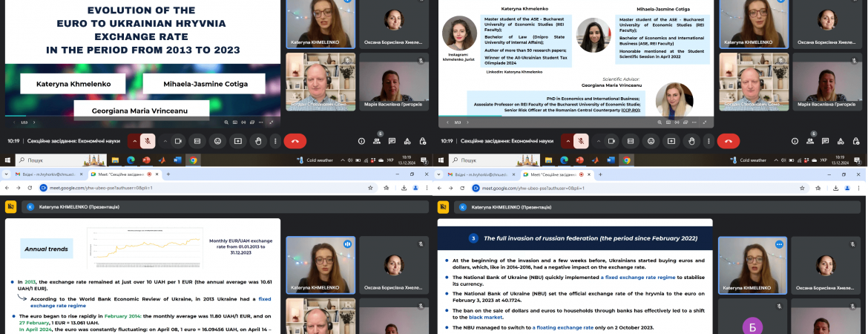Image resolution: width=868 pixels, height=334 pixels.
Task: Go to previous slide on title slide presentation
Action: point(13,122)
